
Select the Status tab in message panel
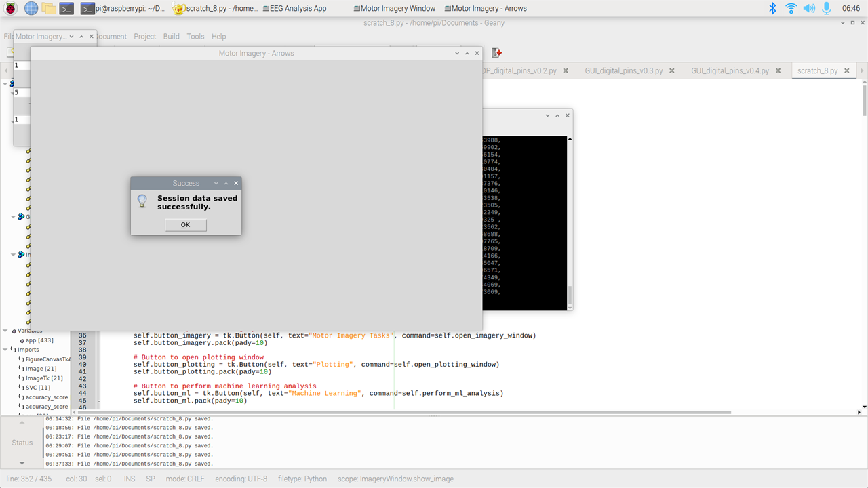[x=22, y=443]
